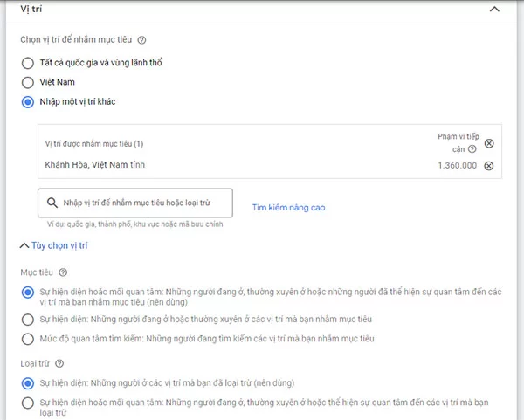
Task: Select Mức độ quan tâm tìm kiếm option
Action: 28,339
